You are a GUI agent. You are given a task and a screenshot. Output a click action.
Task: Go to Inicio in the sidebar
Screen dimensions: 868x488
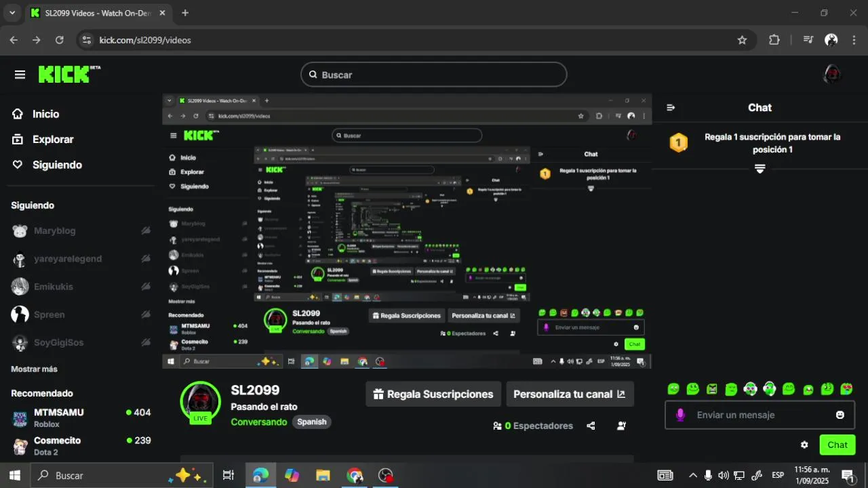pos(45,114)
